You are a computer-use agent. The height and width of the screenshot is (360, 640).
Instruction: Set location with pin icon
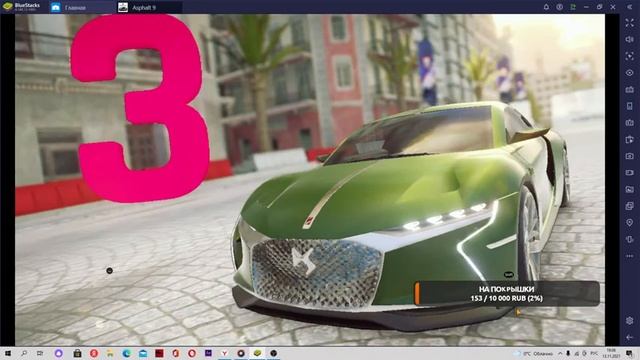click(629, 222)
